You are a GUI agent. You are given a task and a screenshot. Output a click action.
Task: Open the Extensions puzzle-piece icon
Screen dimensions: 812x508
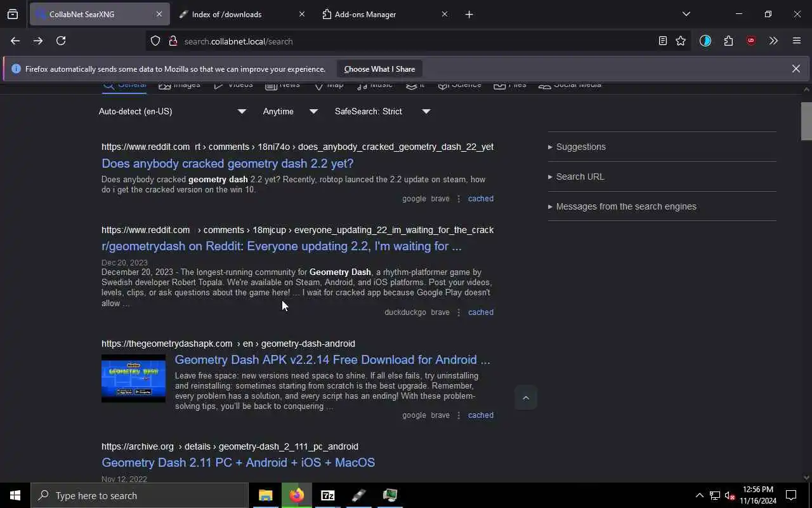[x=728, y=41]
